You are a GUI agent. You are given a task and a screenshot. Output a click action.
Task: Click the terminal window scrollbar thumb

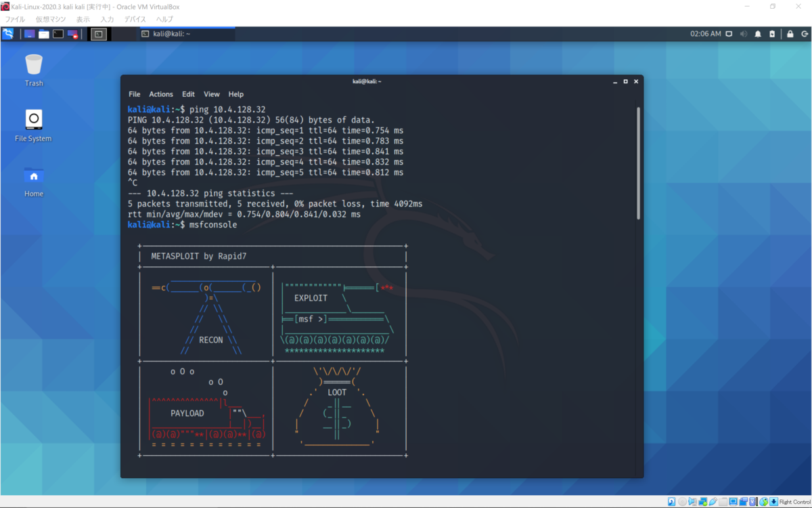638,163
